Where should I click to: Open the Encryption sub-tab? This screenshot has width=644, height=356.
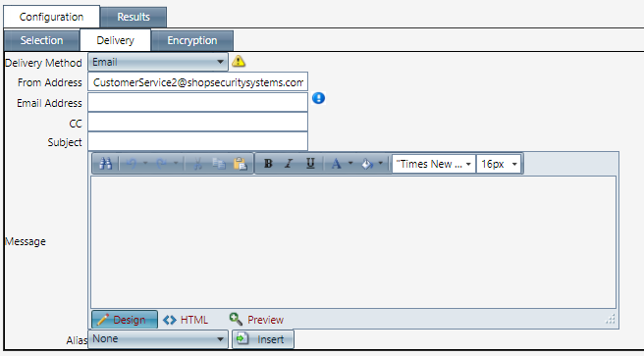[x=192, y=40]
